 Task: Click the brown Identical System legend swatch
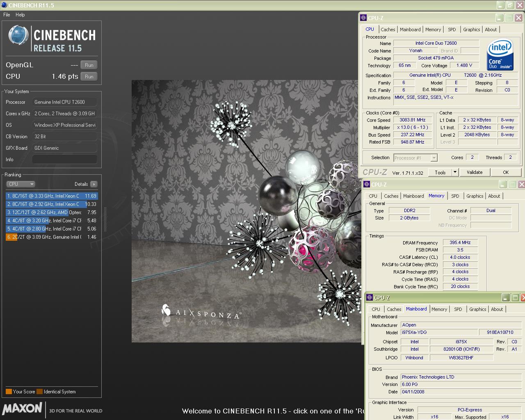tap(39, 392)
